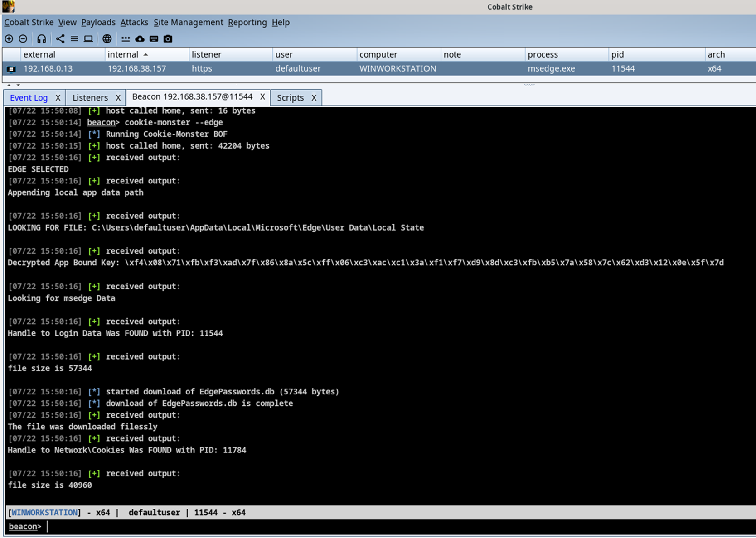Select the Beacon 192.168.38.157@11544 tab
Viewport: 756px width, 538px height.
(x=192, y=97)
